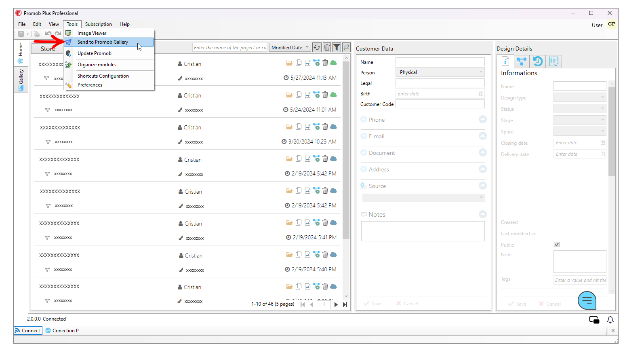This screenshot has height=359, width=644.
Task: Open the checklist tab in Design Details
Action: coord(554,61)
